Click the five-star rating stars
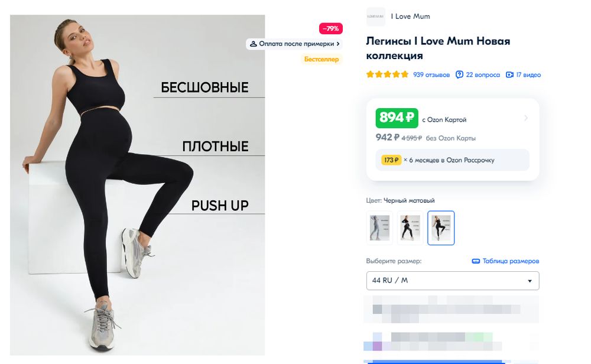Screen dimensions: 591x364 pos(387,74)
